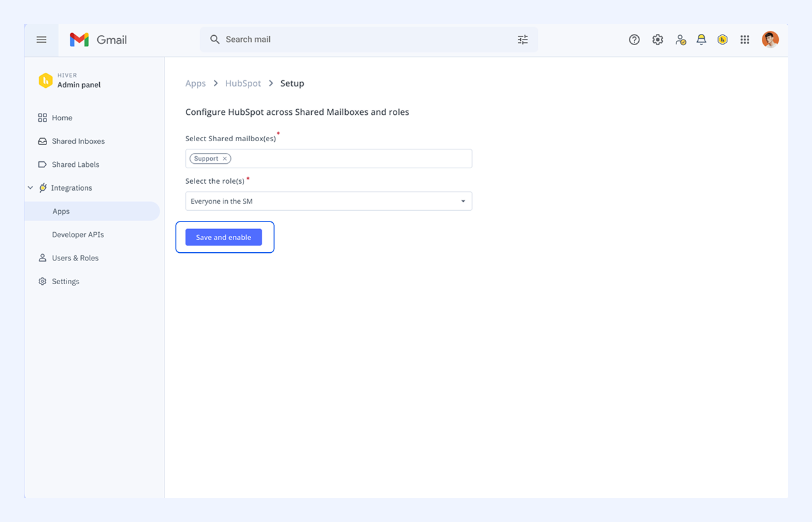Click the Hiver hexagon icon in header
Image resolution: width=812 pixels, height=522 pixels.
(x=723, y=40)
